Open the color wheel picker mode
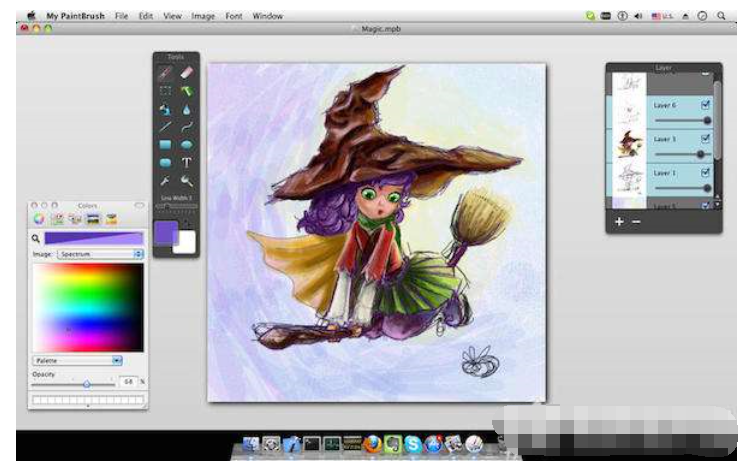Viewport: 741px width, 466px height. (39, 219)
